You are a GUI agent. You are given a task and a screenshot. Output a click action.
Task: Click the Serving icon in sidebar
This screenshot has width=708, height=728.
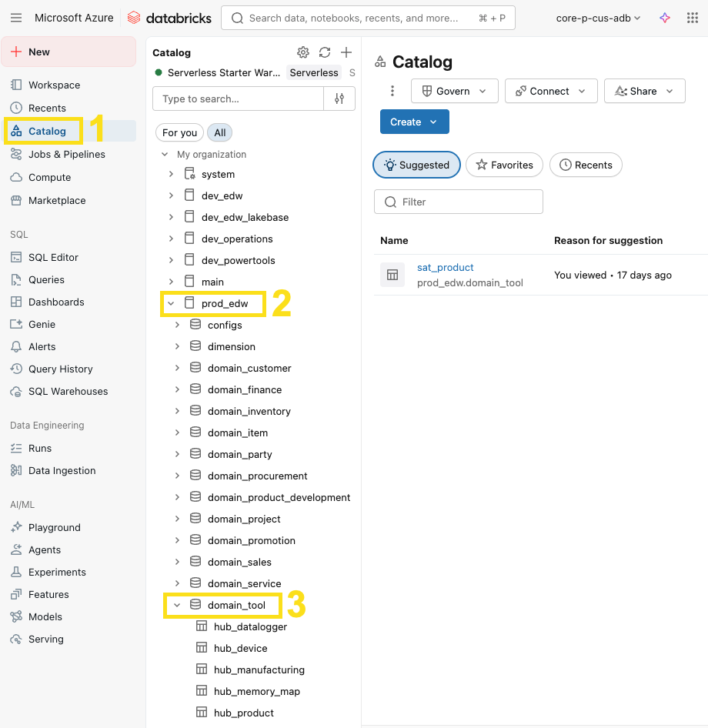click(16, 639)
